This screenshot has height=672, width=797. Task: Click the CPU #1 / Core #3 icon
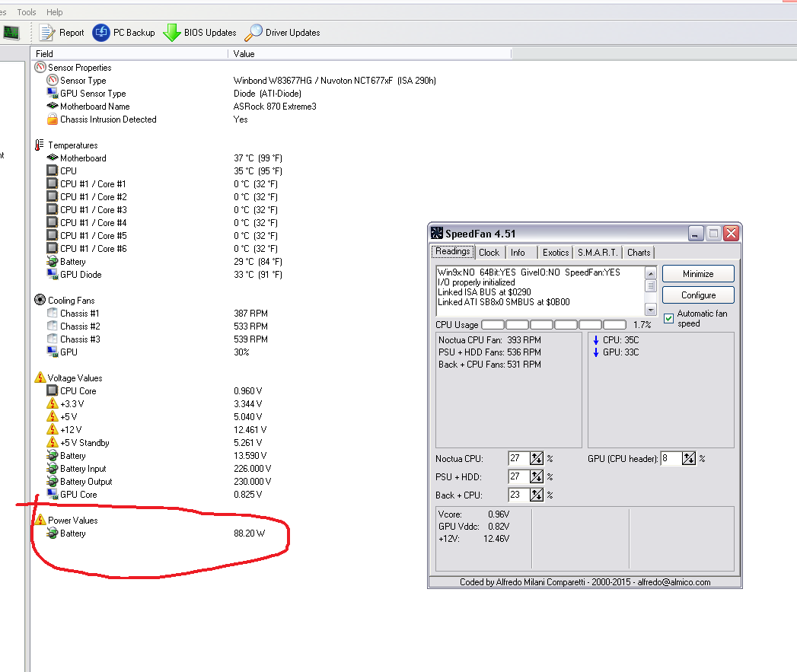click(52, 209)
